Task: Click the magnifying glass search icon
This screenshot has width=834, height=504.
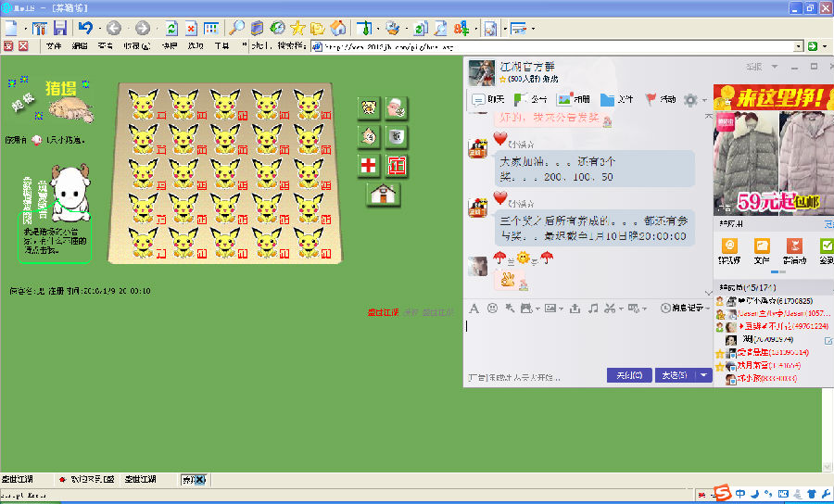Action: (236, 28)
